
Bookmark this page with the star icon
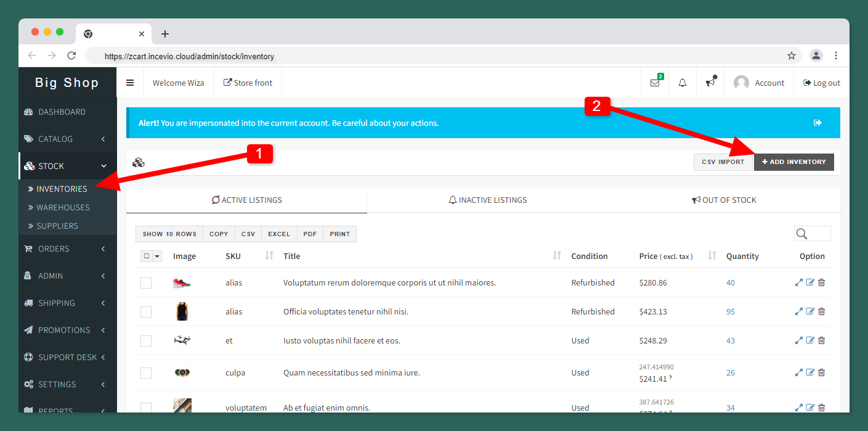[792, 55]
